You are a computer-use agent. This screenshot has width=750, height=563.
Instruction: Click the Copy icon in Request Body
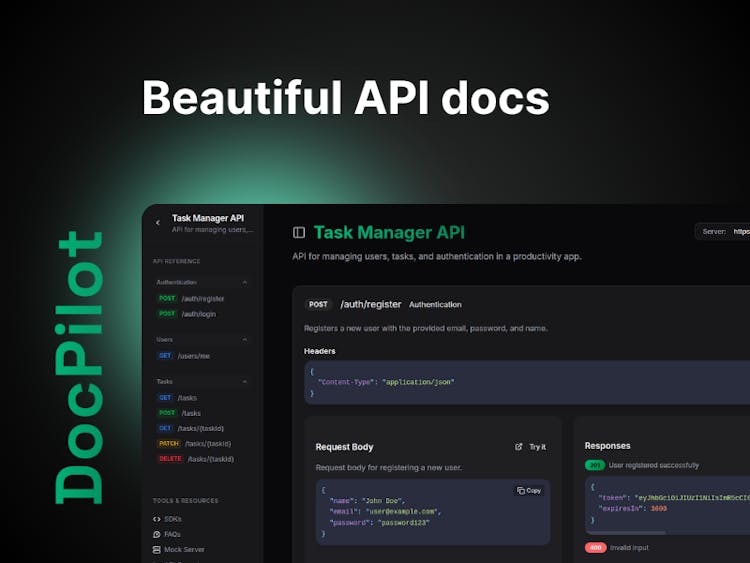pyautogui.click(x=521, y=491)
